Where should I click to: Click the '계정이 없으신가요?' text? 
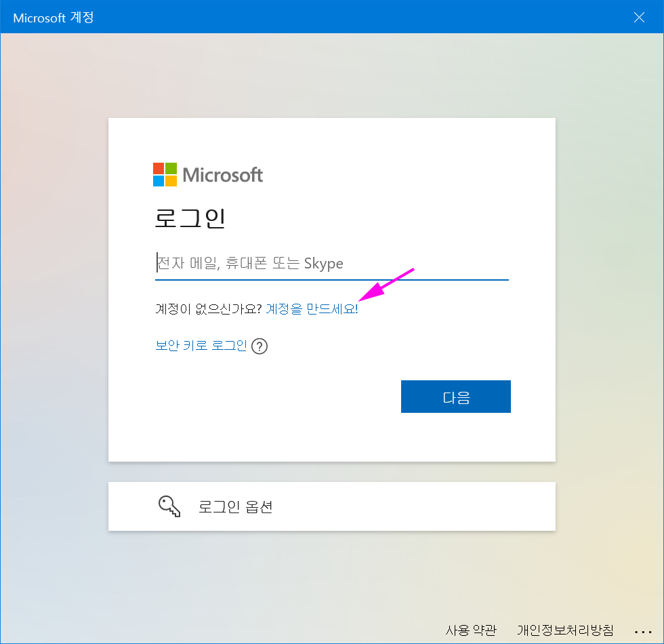(209, 309)
